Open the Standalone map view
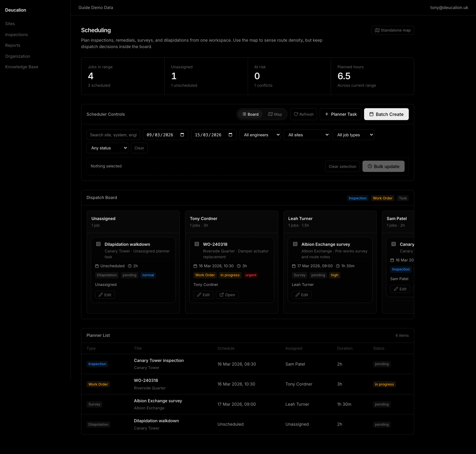Viewport: 476px width, 454px height. click(x=392, y=30)
